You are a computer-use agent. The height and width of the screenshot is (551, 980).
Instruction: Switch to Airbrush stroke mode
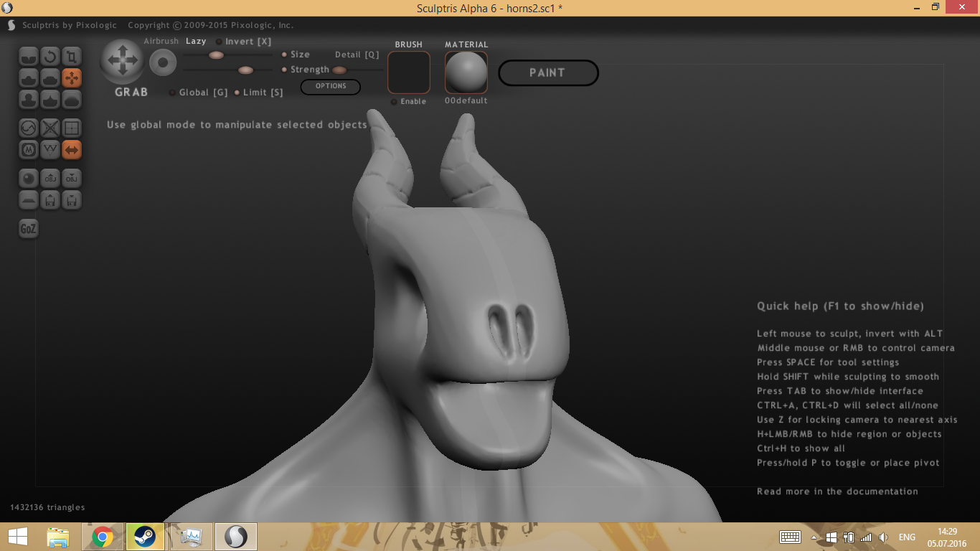161,42
